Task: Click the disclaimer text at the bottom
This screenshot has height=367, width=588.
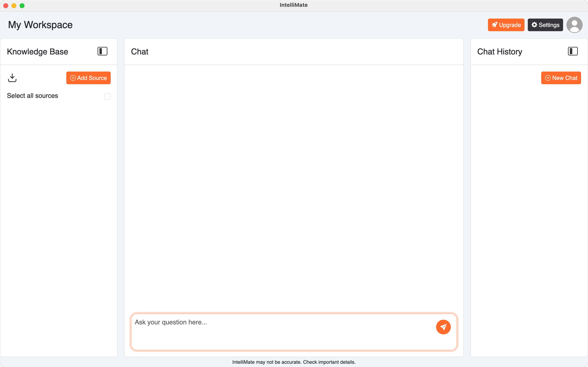Action: 294,362
